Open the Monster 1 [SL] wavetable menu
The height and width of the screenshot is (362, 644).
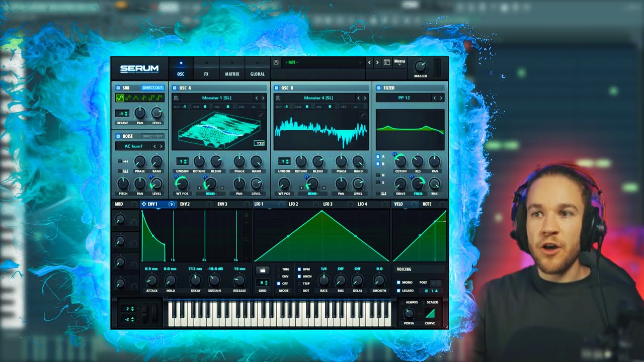[x=217, y=98]
